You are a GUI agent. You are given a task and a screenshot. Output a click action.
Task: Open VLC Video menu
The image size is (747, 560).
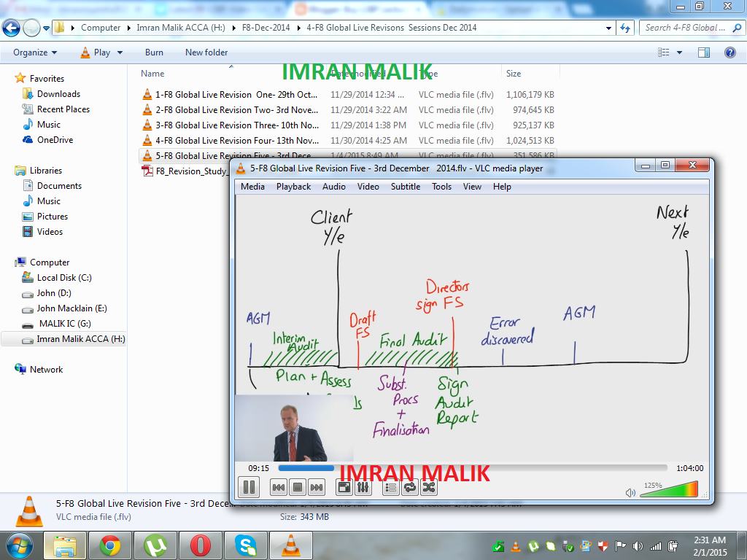coord(368,187)
